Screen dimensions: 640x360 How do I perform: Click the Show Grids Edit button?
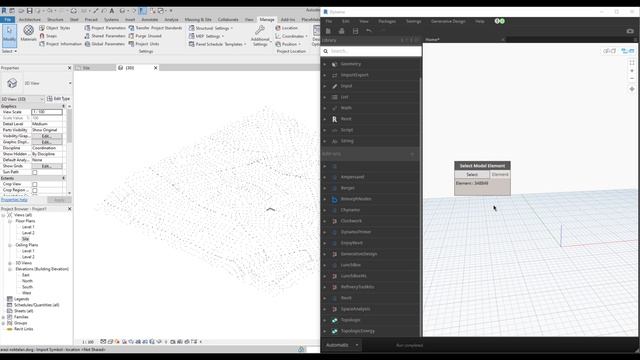(47, 166)
